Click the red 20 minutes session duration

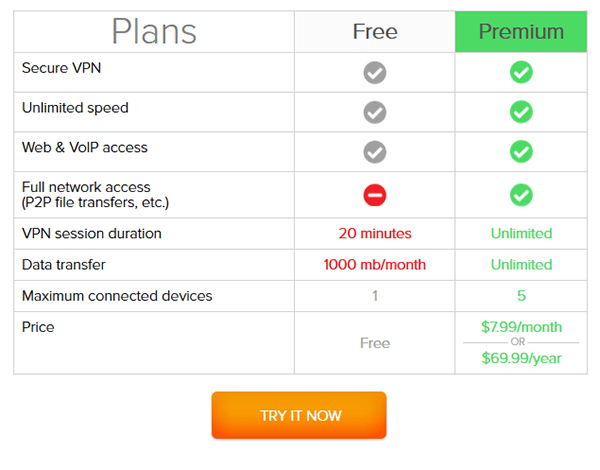click(x=375, y=233)
